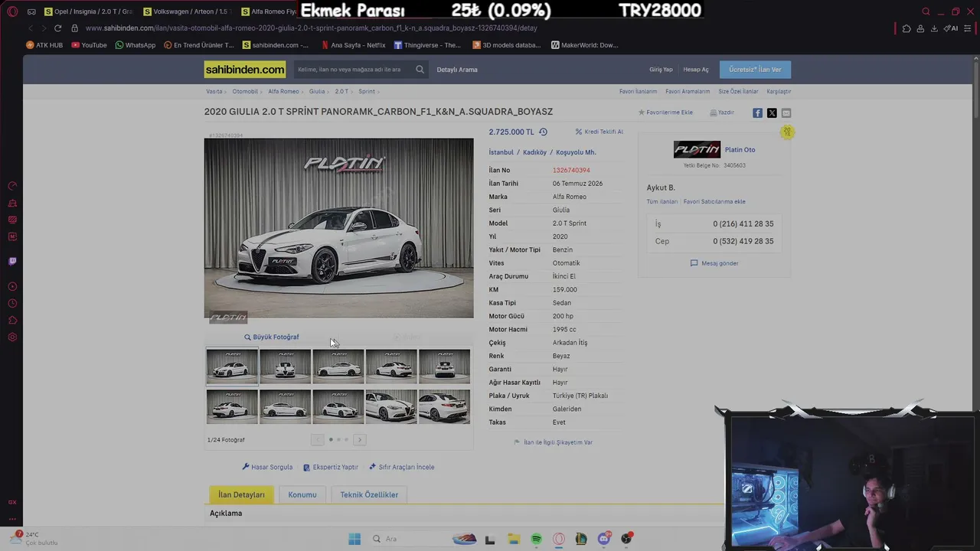Click the search magnifier icon in site header
The width and height of the screenshot is (980, 551).
[x=420, y=70]
